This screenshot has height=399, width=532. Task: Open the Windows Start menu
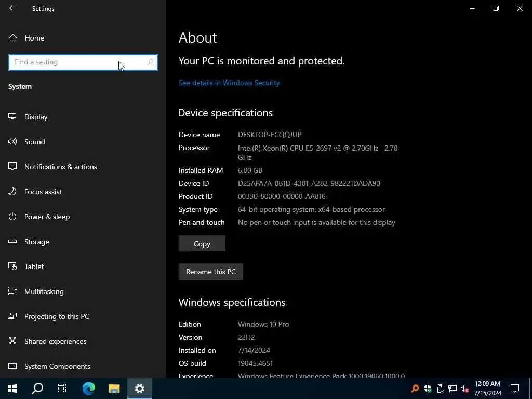click(12, 389)
